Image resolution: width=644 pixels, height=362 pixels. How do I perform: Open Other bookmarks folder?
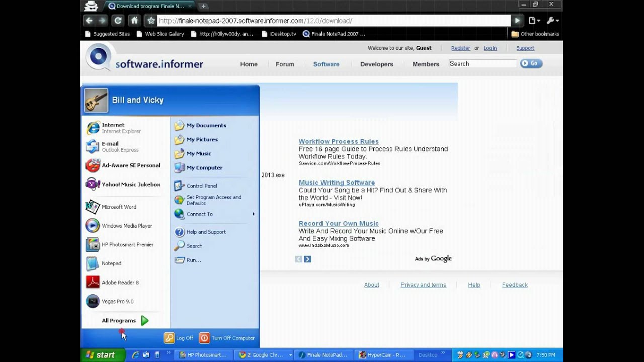[535, 34]
